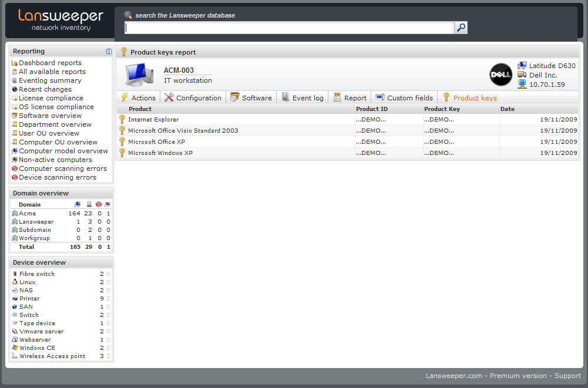Open Dashboard reports
This screenshot has width=588, height=388.
click(x=51, y=63)
